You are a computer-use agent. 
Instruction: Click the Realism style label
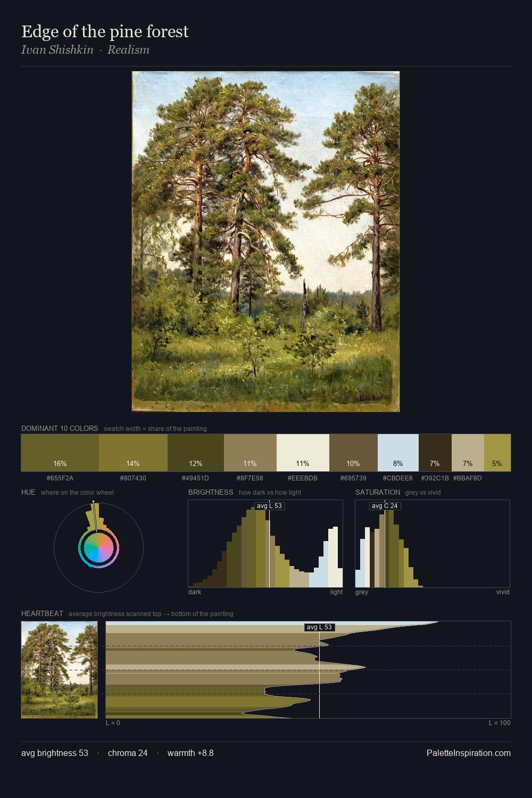(x=128, y=49)
